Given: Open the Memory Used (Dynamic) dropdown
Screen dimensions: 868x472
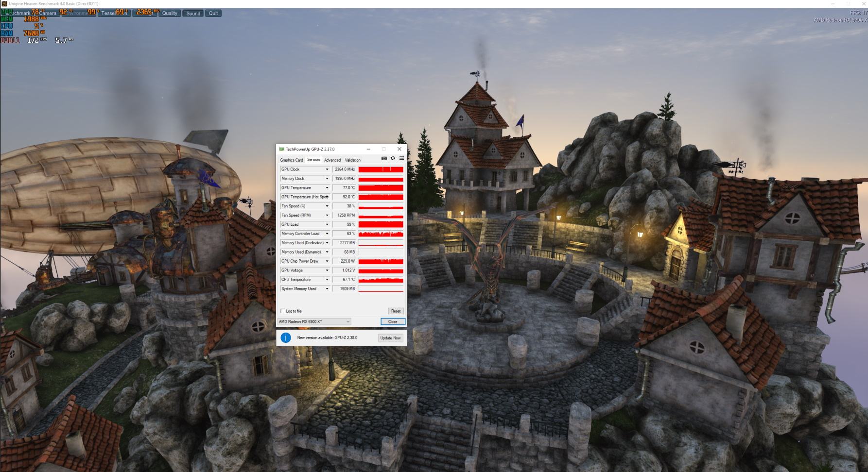Looking at the screenshot, I should tap(327, 252).
